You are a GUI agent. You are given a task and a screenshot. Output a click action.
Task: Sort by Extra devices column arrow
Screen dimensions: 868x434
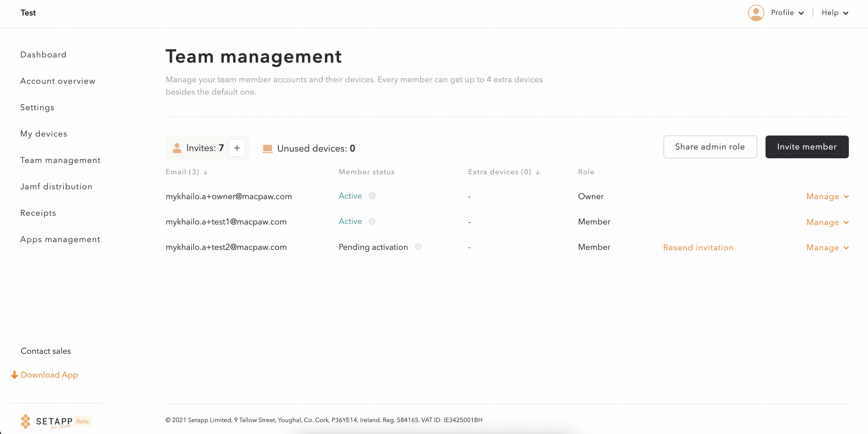(538, 172)
